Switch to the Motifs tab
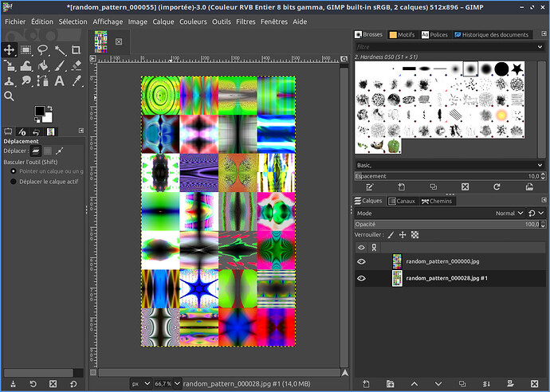The width and height of the screenshot is (550, 392). tap(403, 35)
